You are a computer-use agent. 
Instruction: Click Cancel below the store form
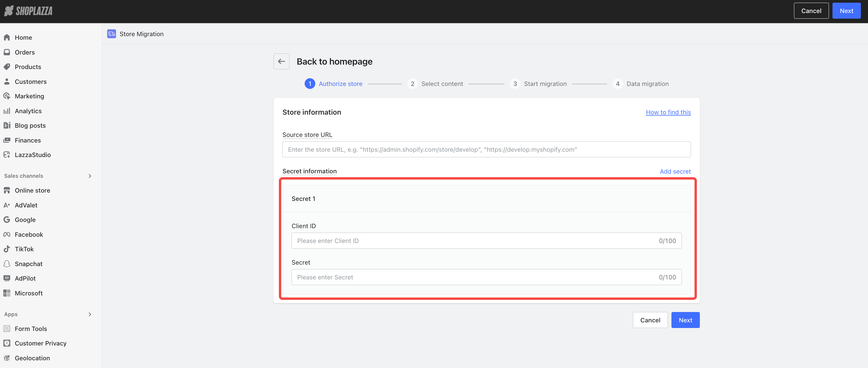[650, 320]
